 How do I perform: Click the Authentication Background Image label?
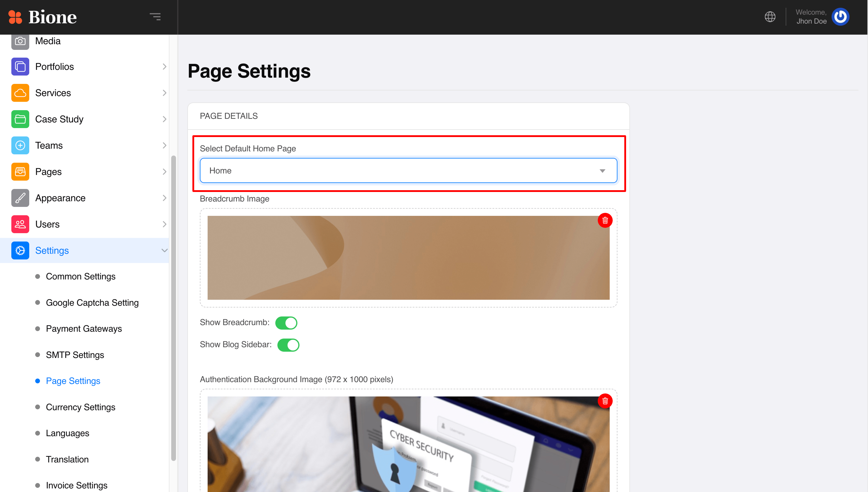point(296,379)
